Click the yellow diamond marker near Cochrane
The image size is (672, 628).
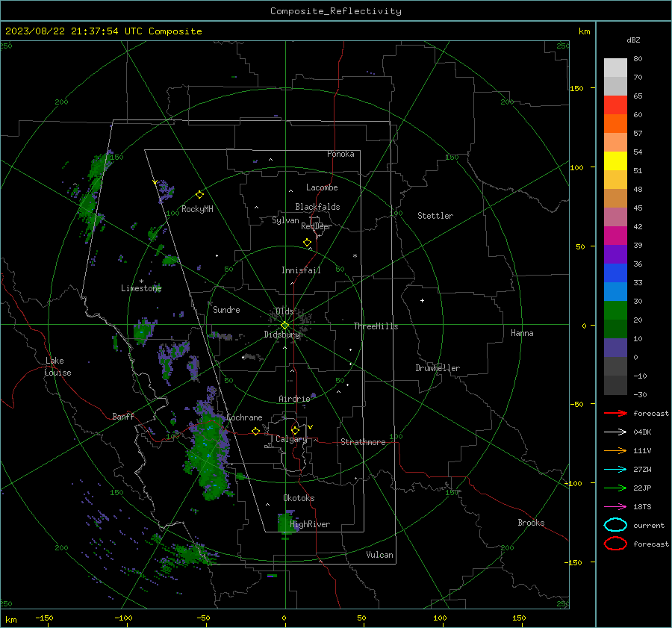click(x=256, y=431)
